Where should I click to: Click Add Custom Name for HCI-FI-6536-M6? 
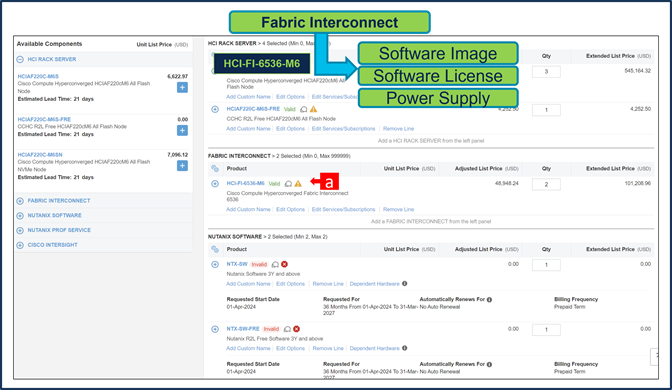(248, 210)
